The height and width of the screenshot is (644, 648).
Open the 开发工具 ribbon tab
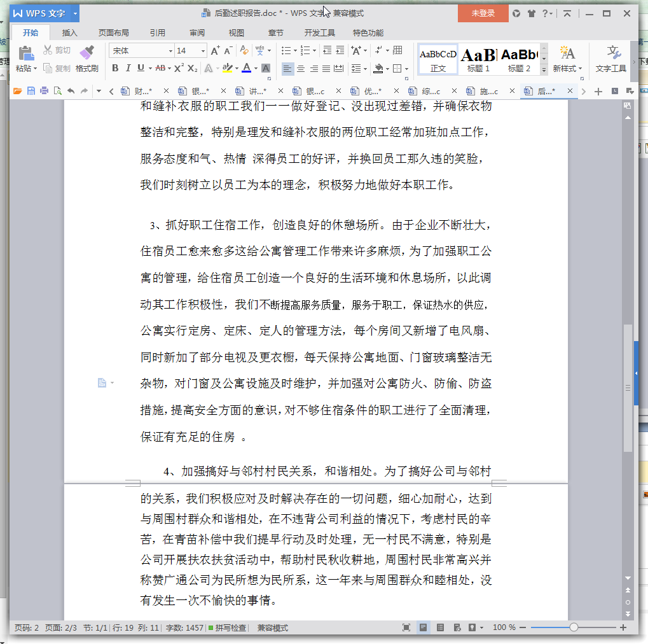point(319,32)
